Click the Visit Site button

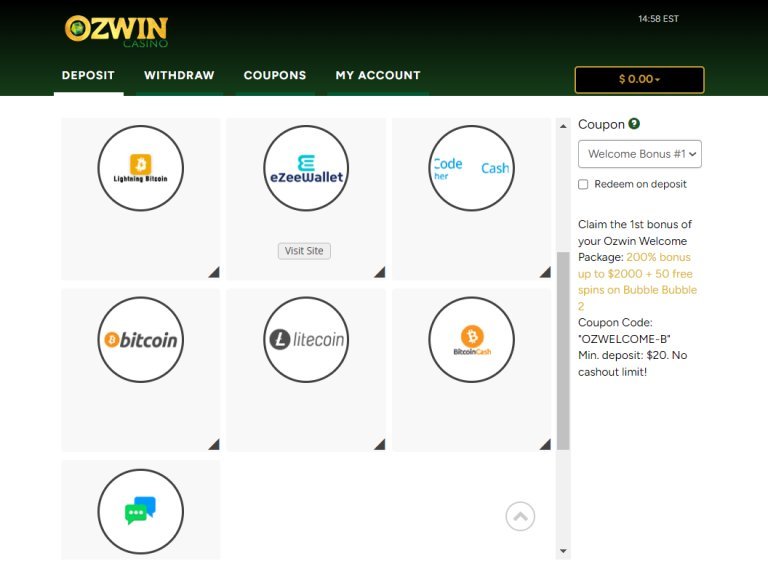[x=304, y=251]
